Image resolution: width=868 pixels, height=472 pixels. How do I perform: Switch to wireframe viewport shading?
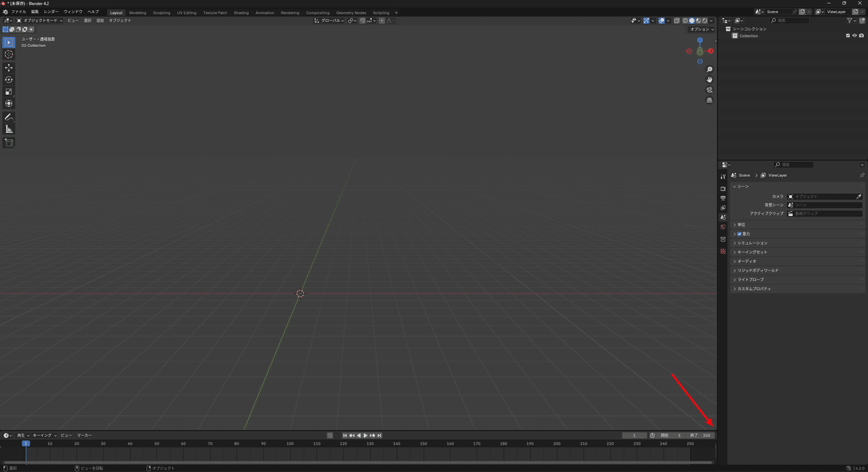click(x=684, y=21)
